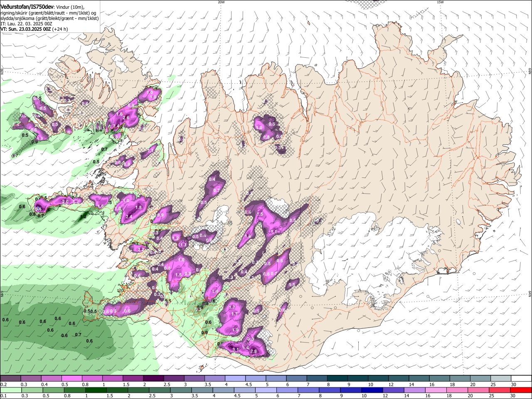Click the '20W' longitude label
The image size is (532, 399).
(221, 2)
